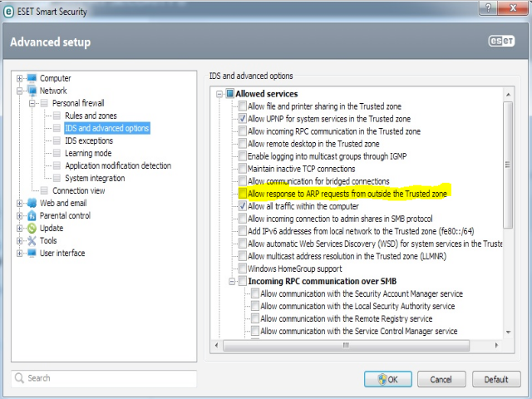Expand the Tools tree node
Viewport: 532px width, 399px height.
pos(19,241)
